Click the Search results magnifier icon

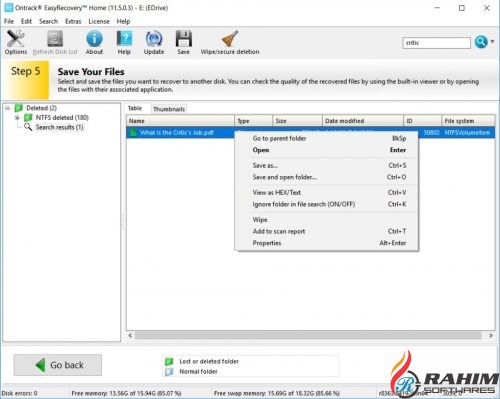28,127
